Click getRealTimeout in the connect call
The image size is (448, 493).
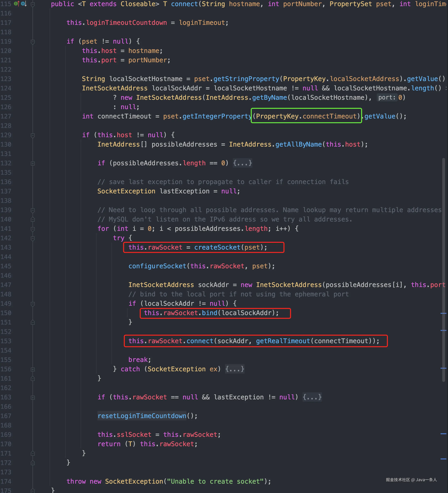[283, 341]
